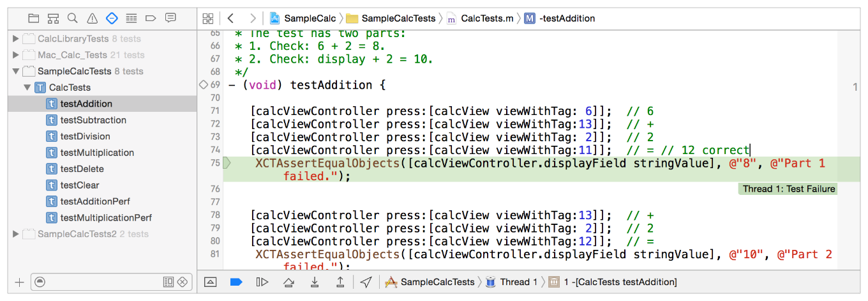Expand the Mac_Calc_Tests group
This screenshot has width=868, height=301.
tap(16, 55)
